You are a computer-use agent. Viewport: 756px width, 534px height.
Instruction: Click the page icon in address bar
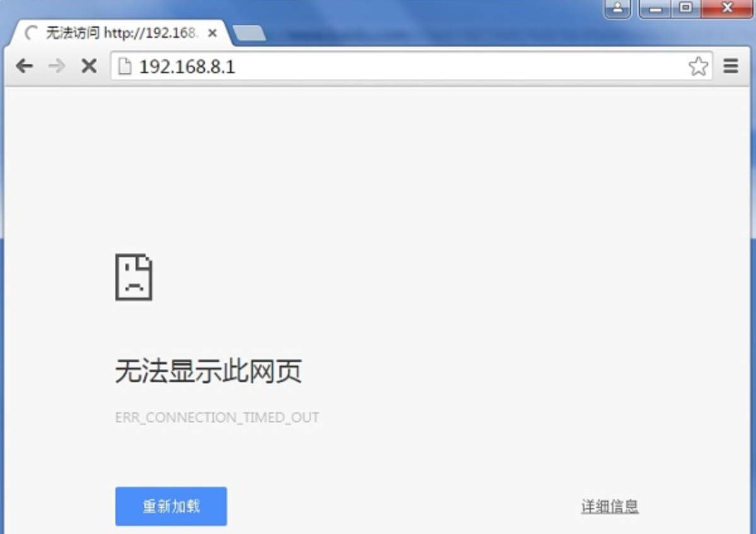point(125,66)
